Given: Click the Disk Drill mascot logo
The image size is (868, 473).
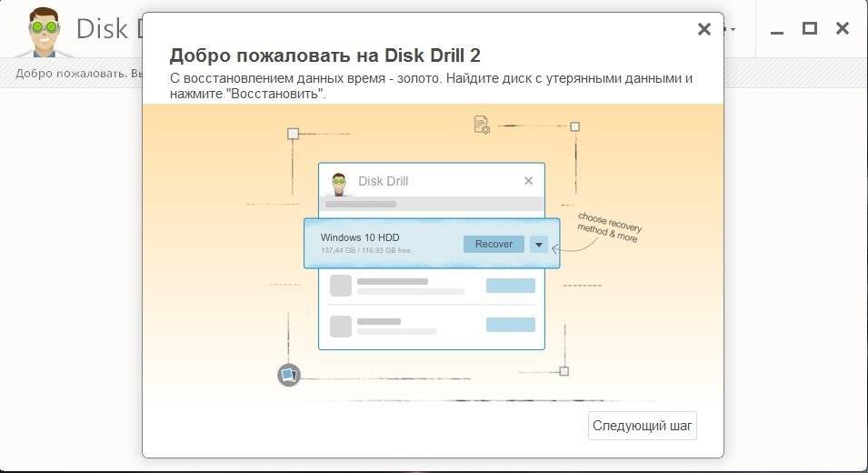Looking at the screenshot, I should click(x=45, y=32).
